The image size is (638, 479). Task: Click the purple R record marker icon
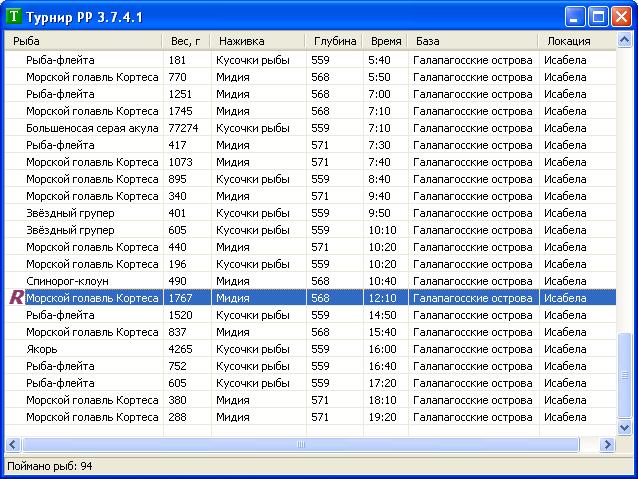pyautogui.click(x=16, y=297)
